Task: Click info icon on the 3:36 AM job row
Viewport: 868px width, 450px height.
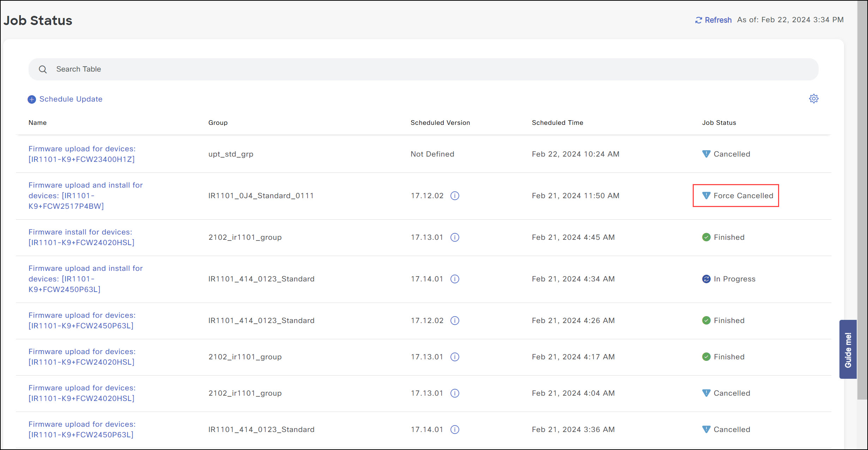Action: click(455, 430)
